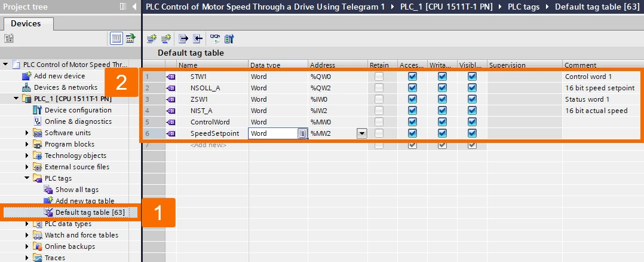
Task: Click the table icon with green arrow in project tree
Action: pos(130,39)
